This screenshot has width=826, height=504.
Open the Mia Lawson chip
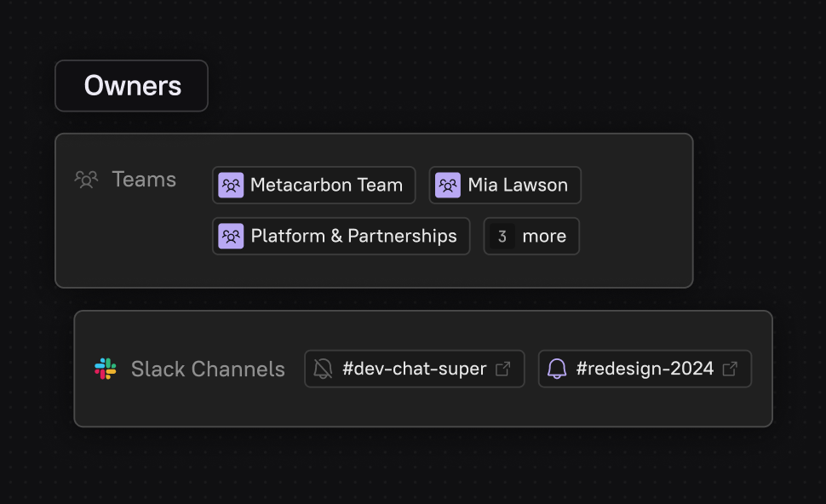click(x=518, y=186)
